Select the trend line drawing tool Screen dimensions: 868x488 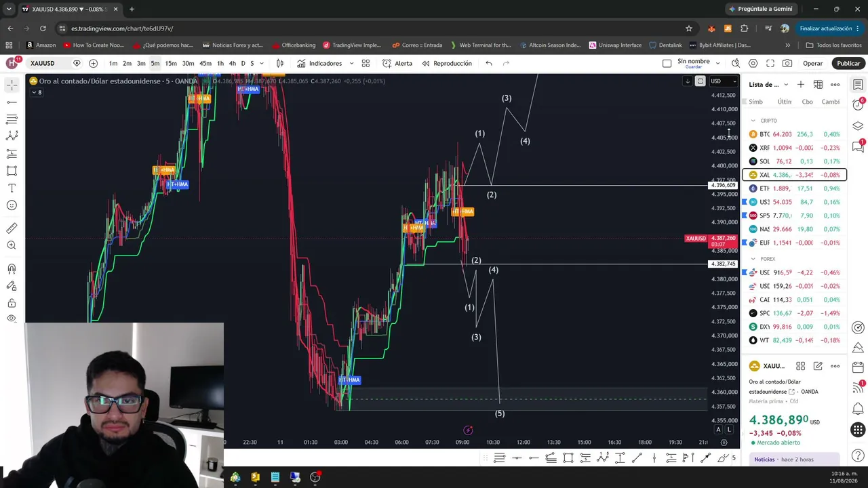click(x=12, y=102)
